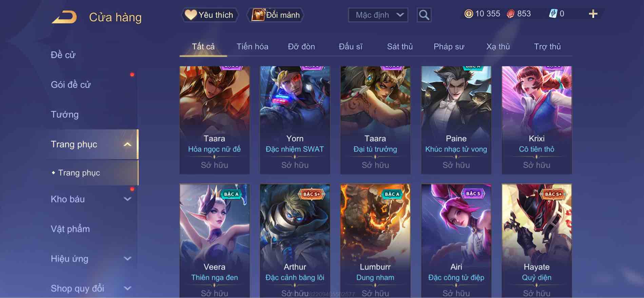Open Yêu thích heart favorites
The width and height of the screenshot is (644, 298).
pos(210,15)
